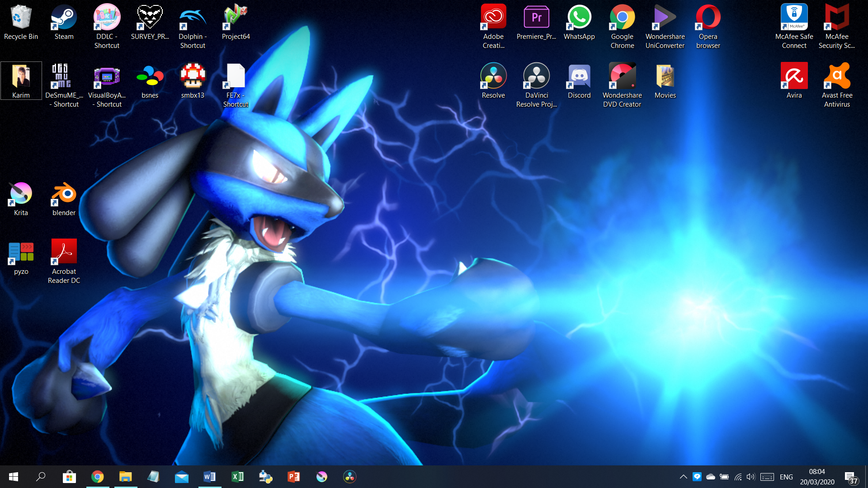868x488 pixels.
Task: Open OneDrive cloud tray icon
Action: point(711,477)
